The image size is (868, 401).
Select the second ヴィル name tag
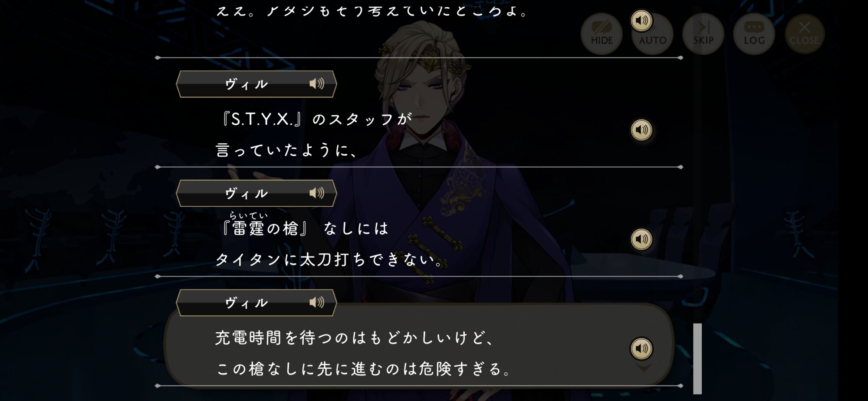tap(256, 193)
